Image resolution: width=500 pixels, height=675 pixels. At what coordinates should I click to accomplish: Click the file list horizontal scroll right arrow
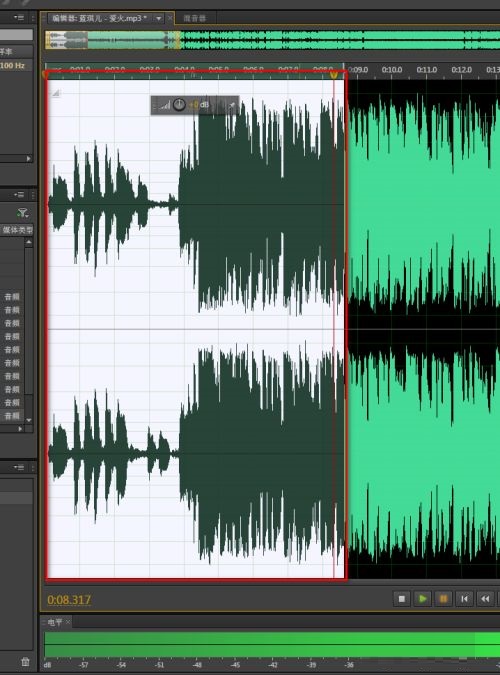20,429
